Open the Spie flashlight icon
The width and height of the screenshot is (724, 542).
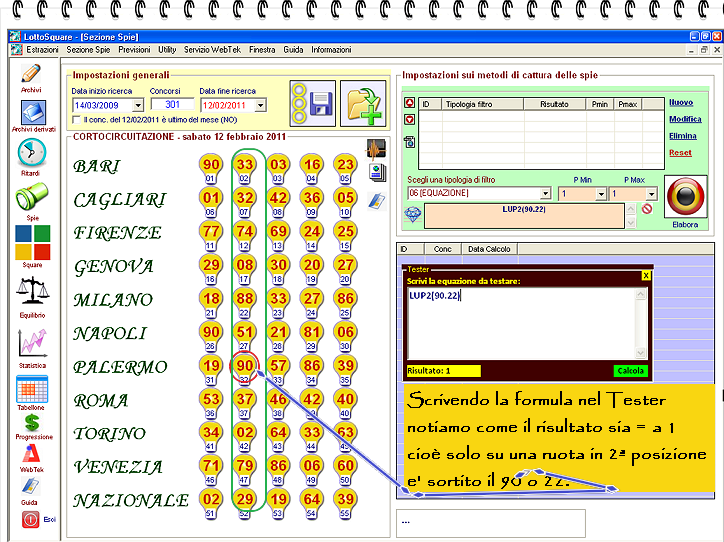tap(32, 197)
